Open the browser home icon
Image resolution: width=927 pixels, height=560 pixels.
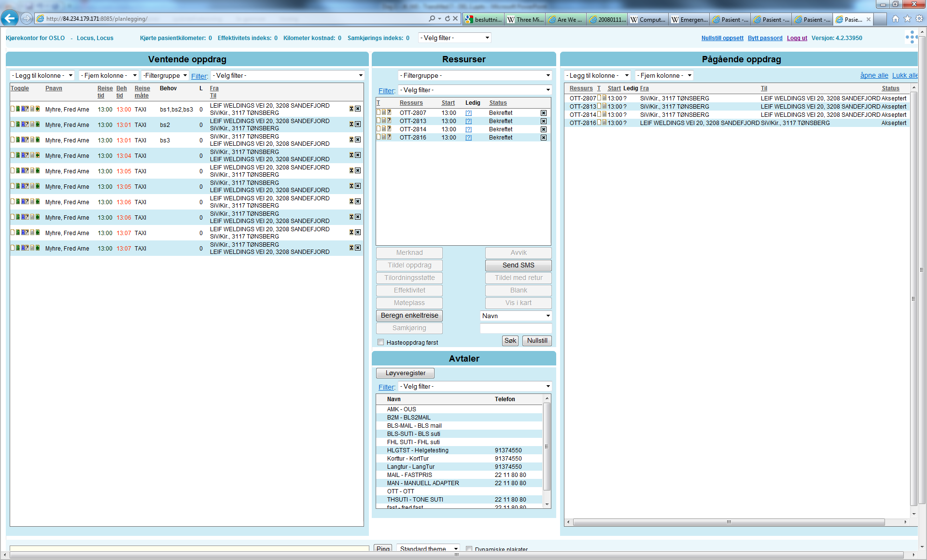896,19
